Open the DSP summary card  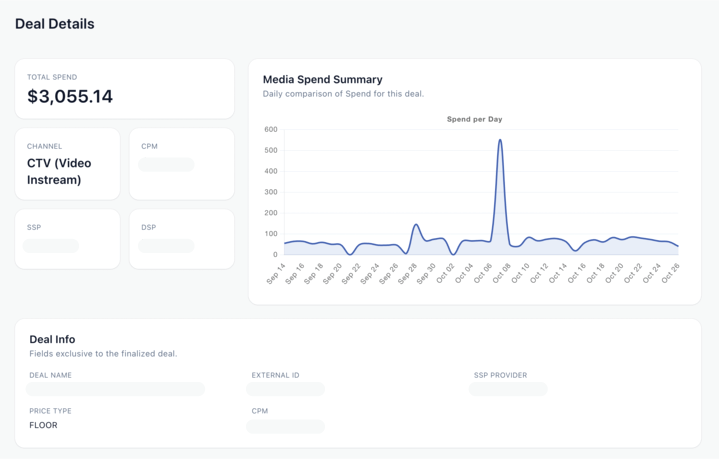[x=181, y=239]
